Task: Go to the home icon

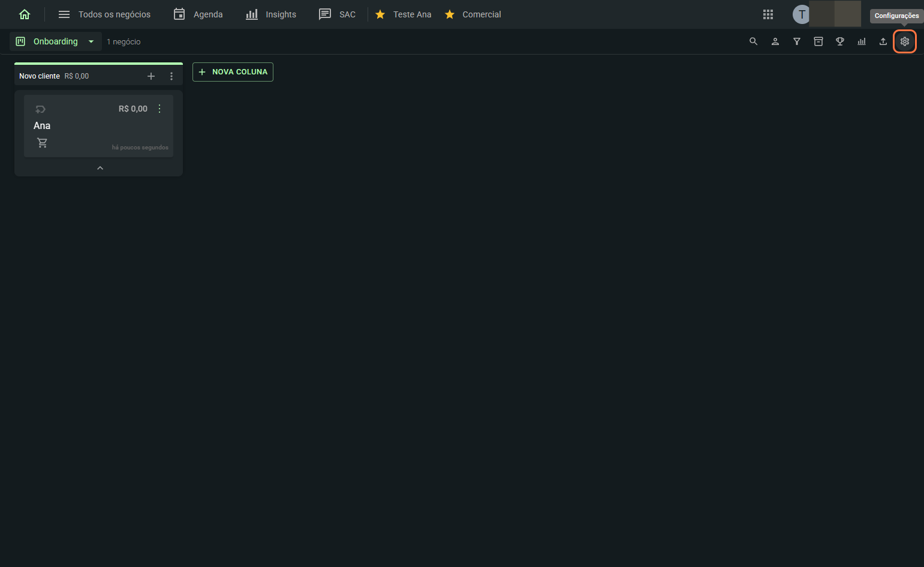Action: [25, 14]
